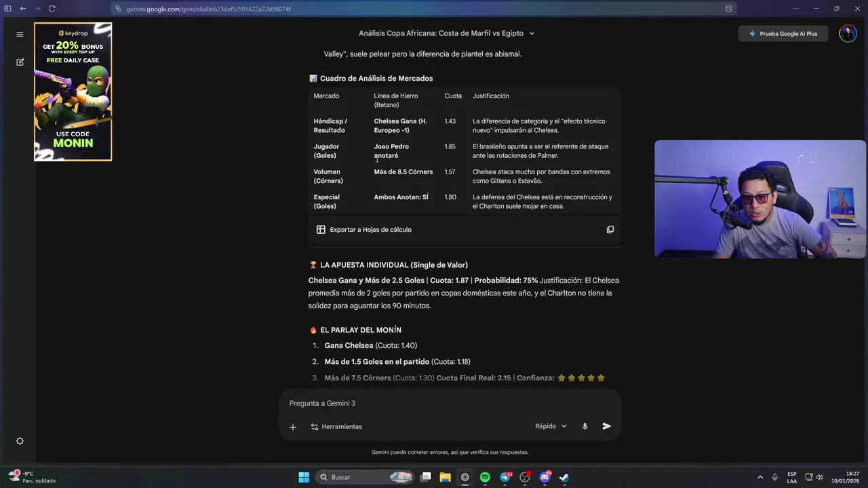Open the Keydrop advertisement banner
Image resolution: width=868 pixels, height=488 pixels.
(73, 92)
